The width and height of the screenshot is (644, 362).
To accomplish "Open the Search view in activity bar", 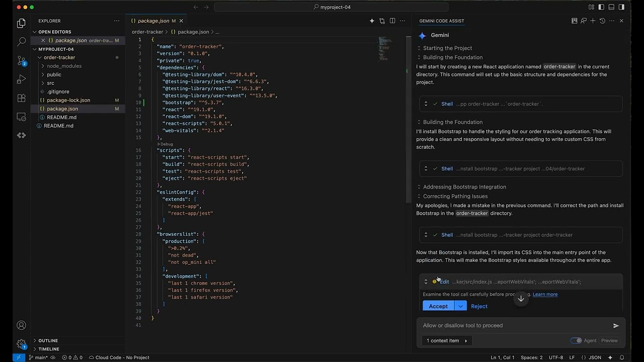I will tap(21, 42).
